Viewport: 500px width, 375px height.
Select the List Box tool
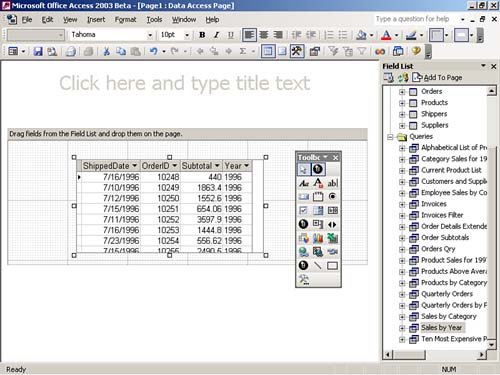(333, 210)
